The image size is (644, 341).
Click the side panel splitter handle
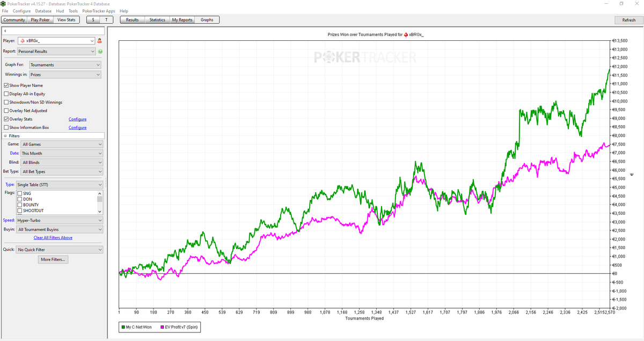tap(106, 183)
